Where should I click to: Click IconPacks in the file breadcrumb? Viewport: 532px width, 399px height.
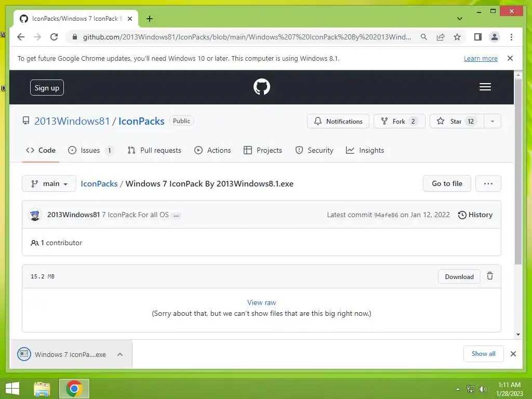click(x=99, y=183)
